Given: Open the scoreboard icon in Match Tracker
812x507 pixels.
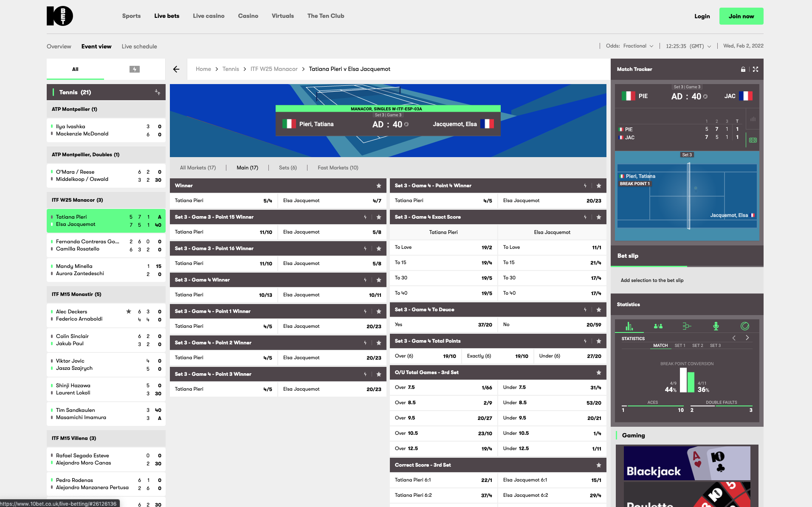Looking at the screenshot, I should point(753,140).
